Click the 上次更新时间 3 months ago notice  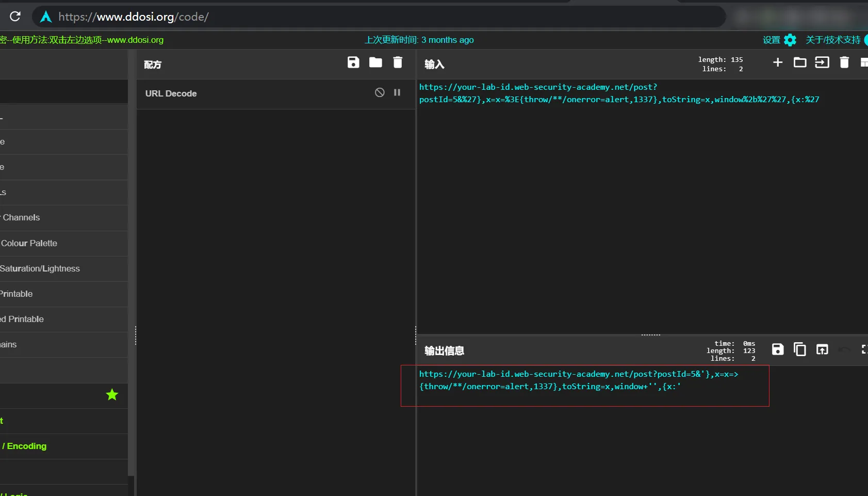pyautogui.click(x=419, y=40)
